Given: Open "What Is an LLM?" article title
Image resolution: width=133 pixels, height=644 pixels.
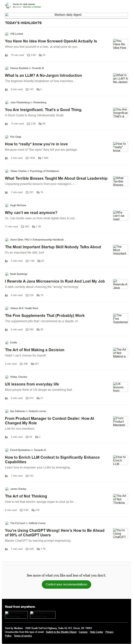Looking at the screenshot, I should click(43, 75).
